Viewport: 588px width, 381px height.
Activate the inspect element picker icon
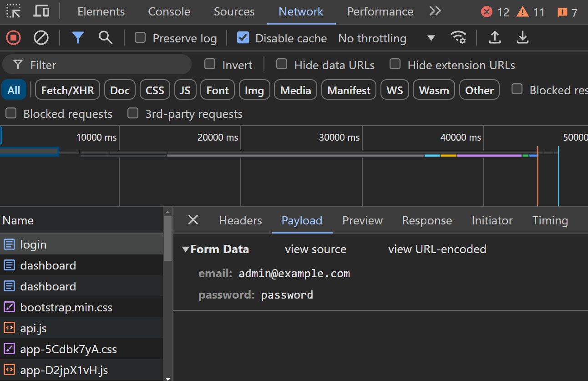click(14, 11)
